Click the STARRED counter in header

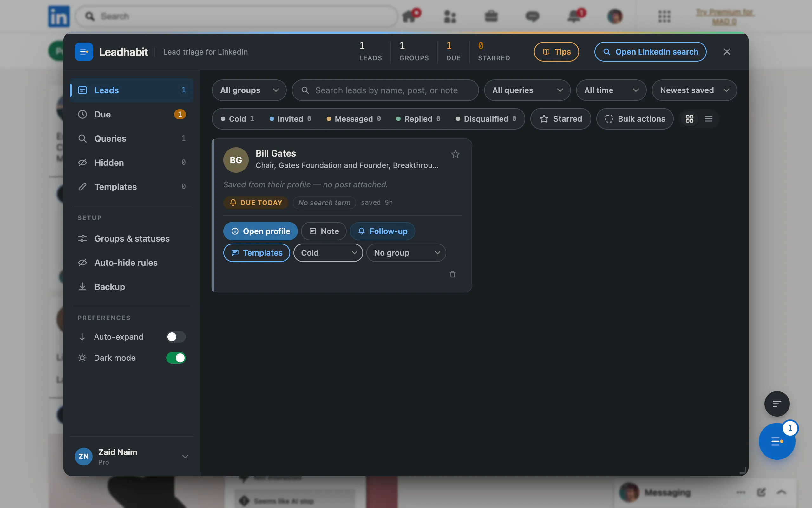coord(494,51)
